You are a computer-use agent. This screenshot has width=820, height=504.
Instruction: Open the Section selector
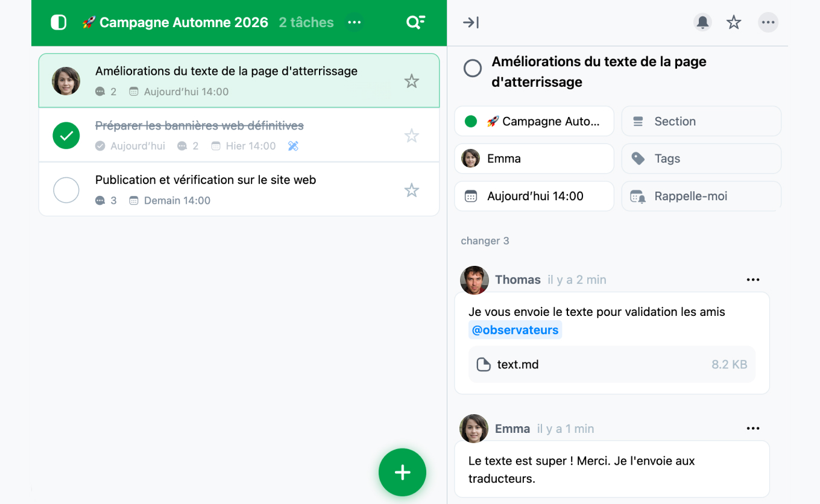(x=701, y=121)
